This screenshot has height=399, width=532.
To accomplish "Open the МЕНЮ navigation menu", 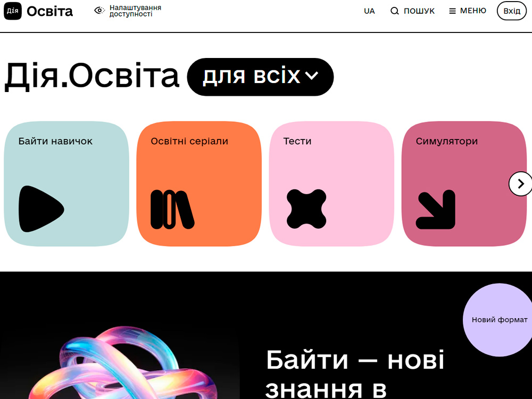I will pos(473,11).
